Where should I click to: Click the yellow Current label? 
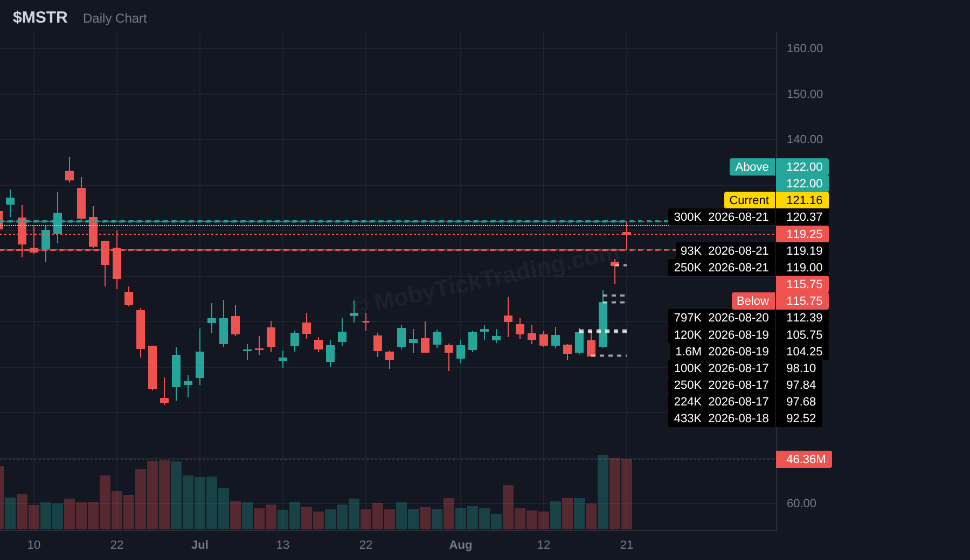(749, 200)
